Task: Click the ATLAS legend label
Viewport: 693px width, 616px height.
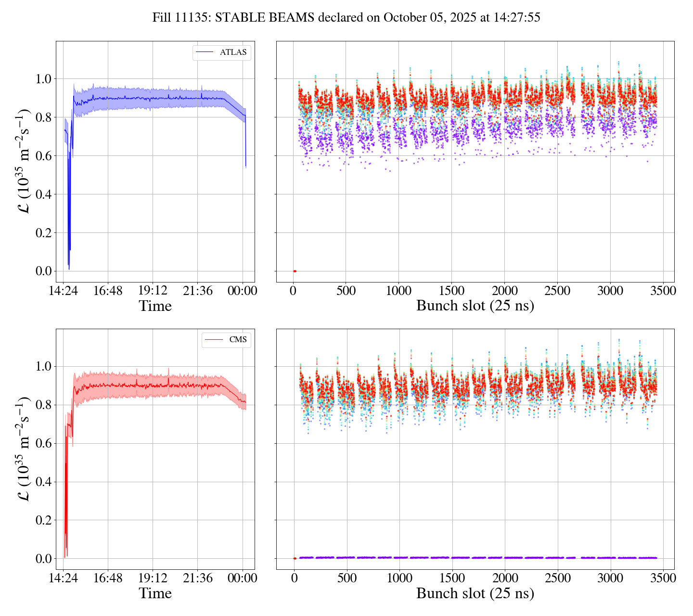Action: 233,52
